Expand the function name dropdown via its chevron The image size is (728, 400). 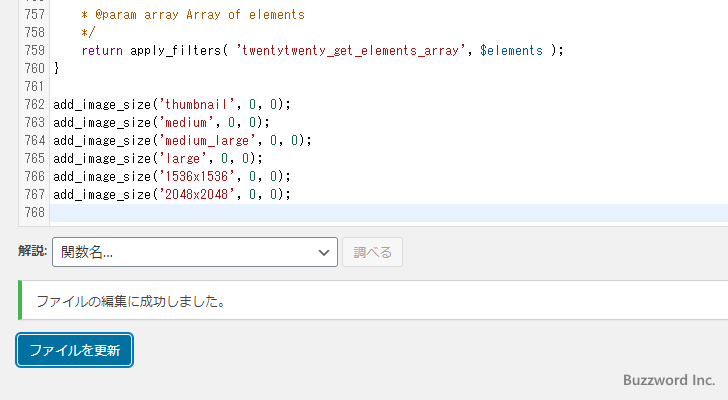(x=324, y=253)
